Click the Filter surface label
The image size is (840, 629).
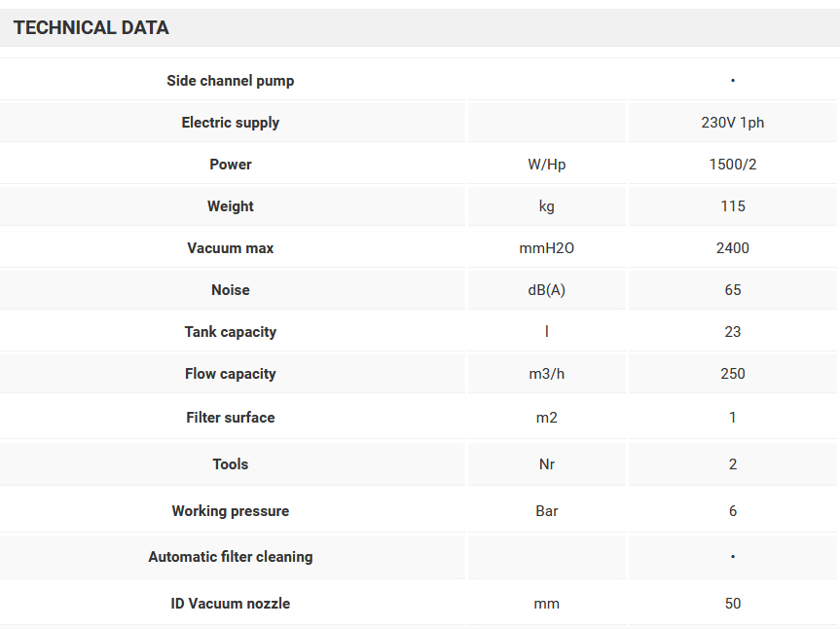pos(231,418)
